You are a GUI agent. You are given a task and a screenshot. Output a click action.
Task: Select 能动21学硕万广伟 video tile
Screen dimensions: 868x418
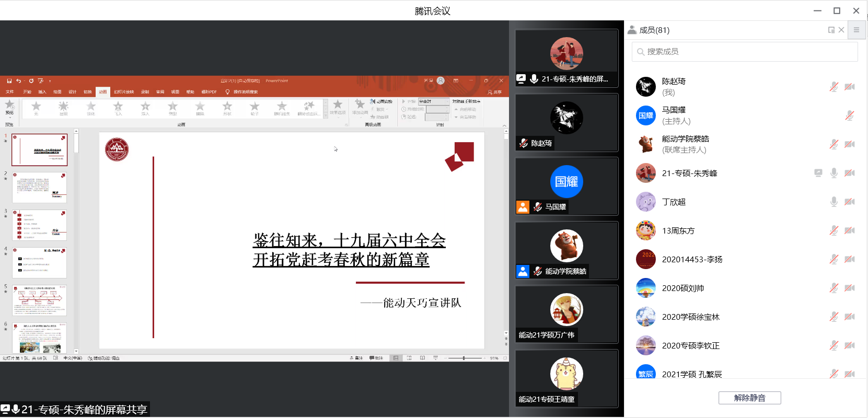pos(566,315)
